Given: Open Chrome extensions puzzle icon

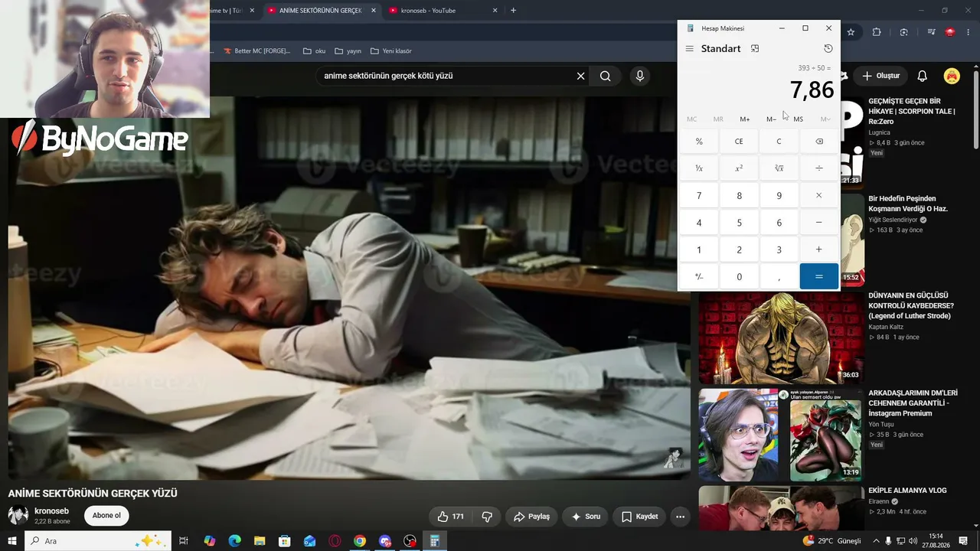Looking at the screenshot, I should [877, 32].
